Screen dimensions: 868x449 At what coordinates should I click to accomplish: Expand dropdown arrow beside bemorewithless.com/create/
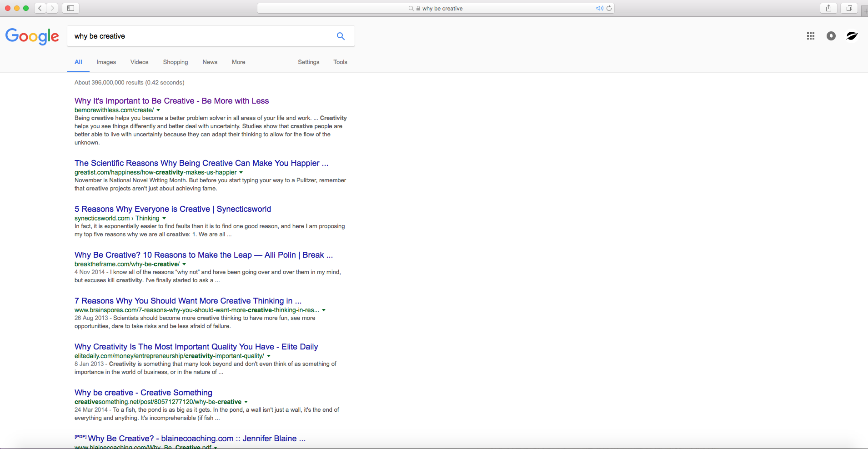(x=158, y=110)
